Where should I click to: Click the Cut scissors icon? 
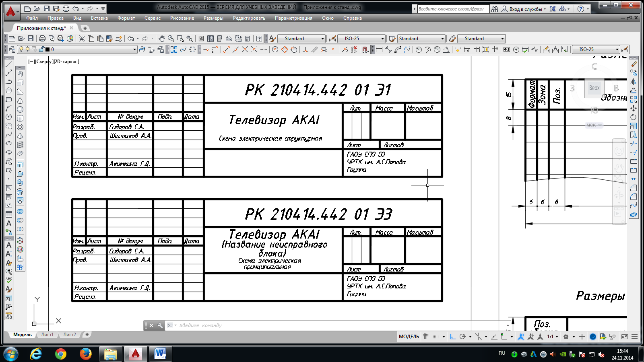[x=82, y=39]
